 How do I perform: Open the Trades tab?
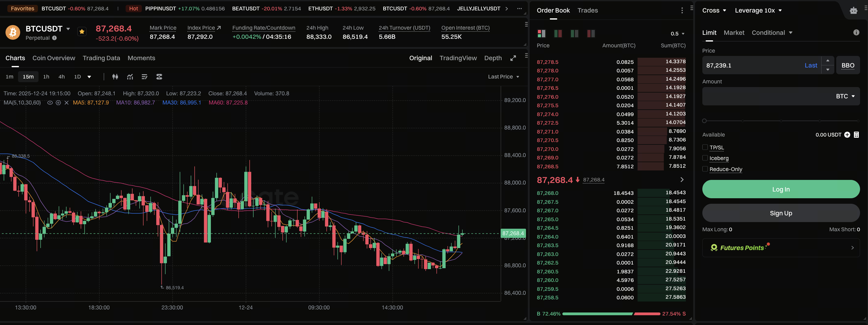[588, 10]
